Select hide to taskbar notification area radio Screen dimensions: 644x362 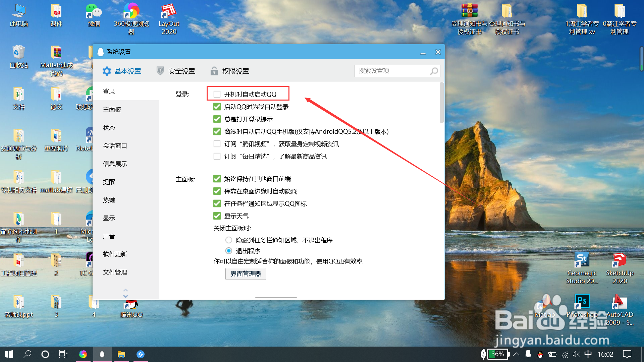pos(229,240)
